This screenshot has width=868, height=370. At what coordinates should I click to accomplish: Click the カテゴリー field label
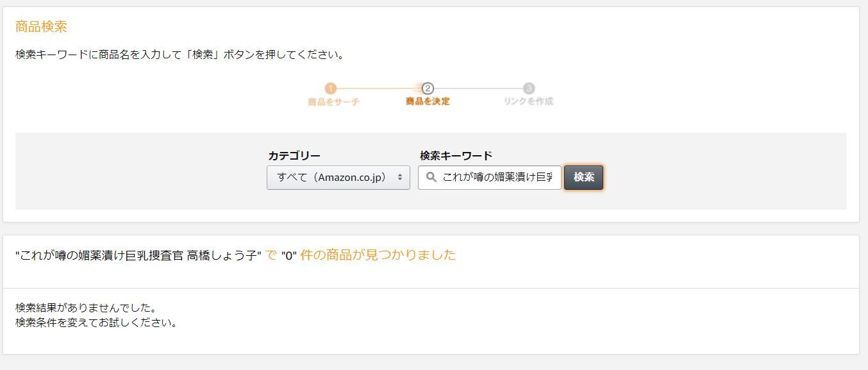[294, 156]
